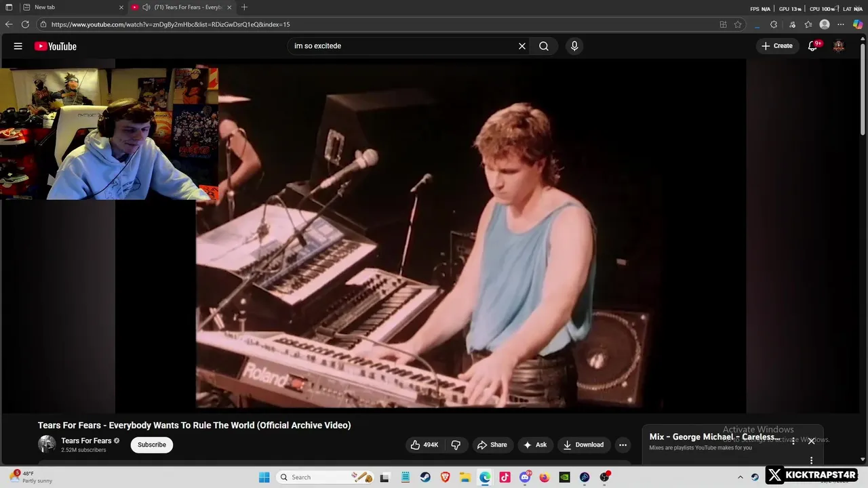Show hidden system tray icons chevron

(x=741, y=477)
